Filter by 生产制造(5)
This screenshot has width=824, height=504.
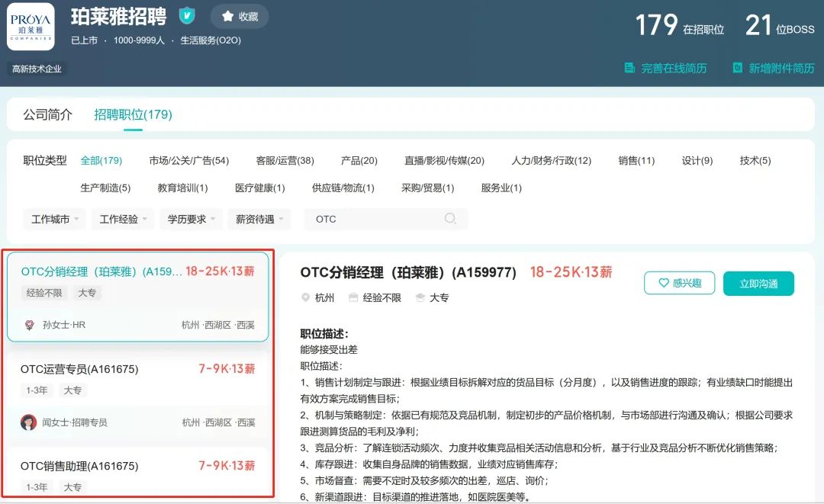point(105,188)
